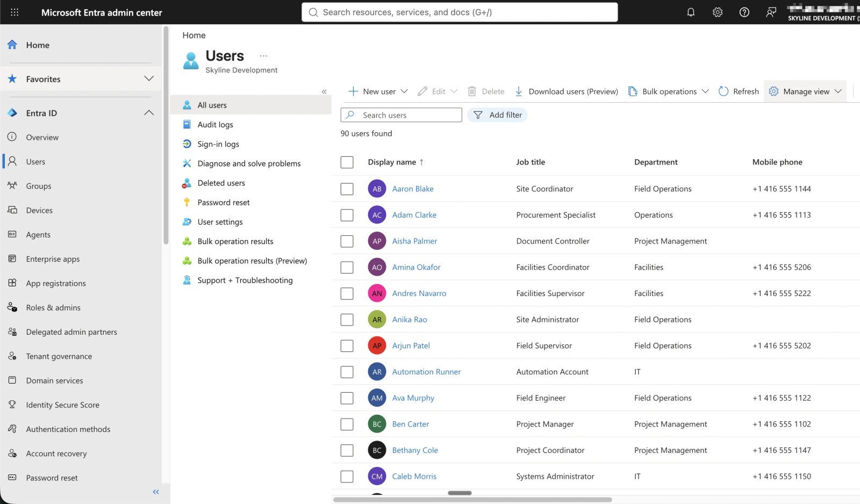Click the Overview info icon
The image size is (860, 504).
click(x=12, y=137)
